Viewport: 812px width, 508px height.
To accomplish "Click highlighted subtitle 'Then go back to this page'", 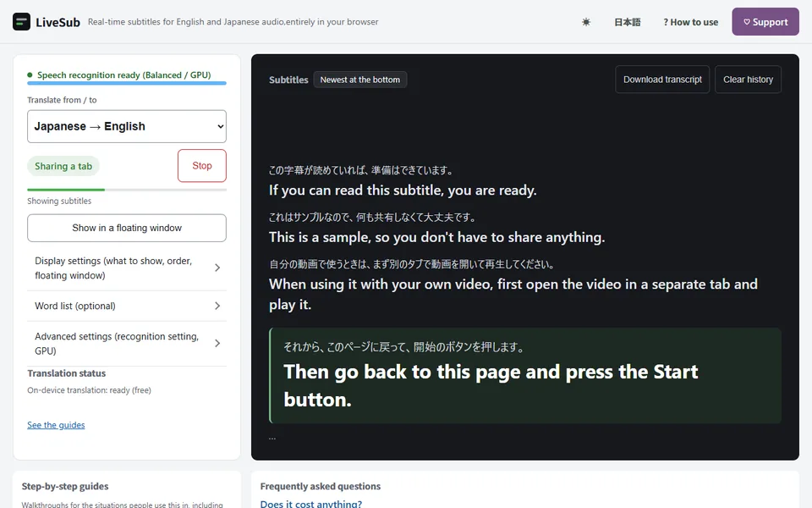I will coord(491,385).
